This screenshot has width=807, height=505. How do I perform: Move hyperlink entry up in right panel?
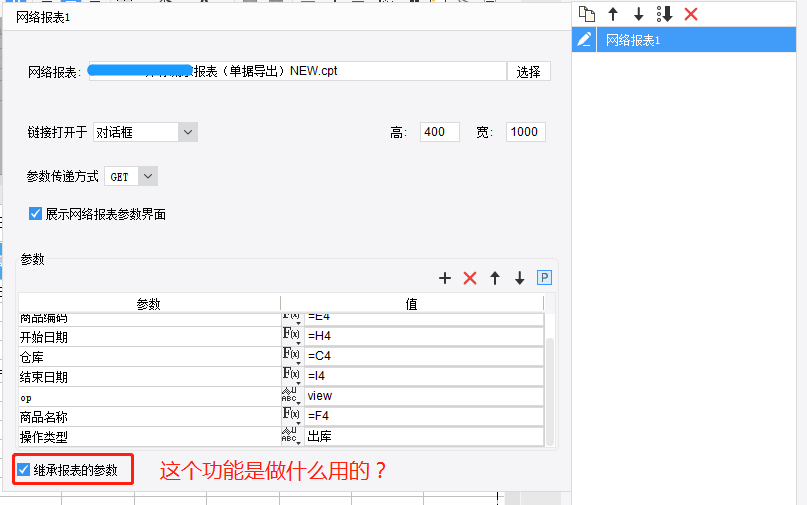612,14
